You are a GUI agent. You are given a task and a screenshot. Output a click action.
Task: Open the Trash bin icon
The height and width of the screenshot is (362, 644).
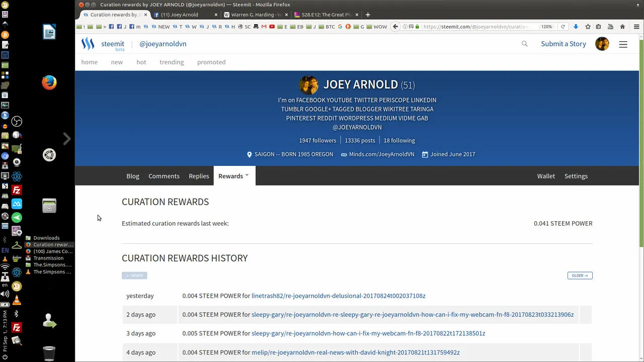tap(49, 353)
